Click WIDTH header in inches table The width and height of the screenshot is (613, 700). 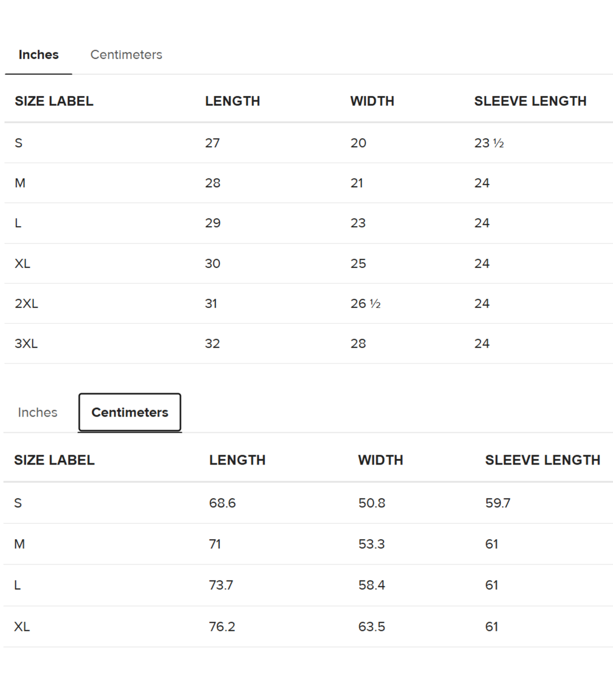pyautogui.click(x=372, y=101)
